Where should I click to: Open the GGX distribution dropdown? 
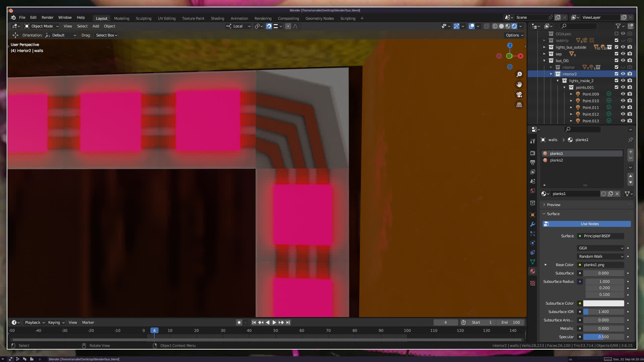pyautogui.click(x=600, y=248)
